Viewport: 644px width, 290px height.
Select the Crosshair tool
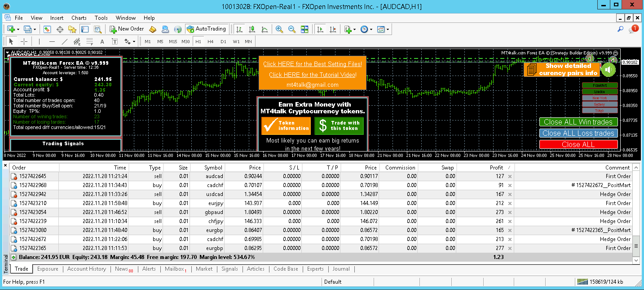pos(24,41)
